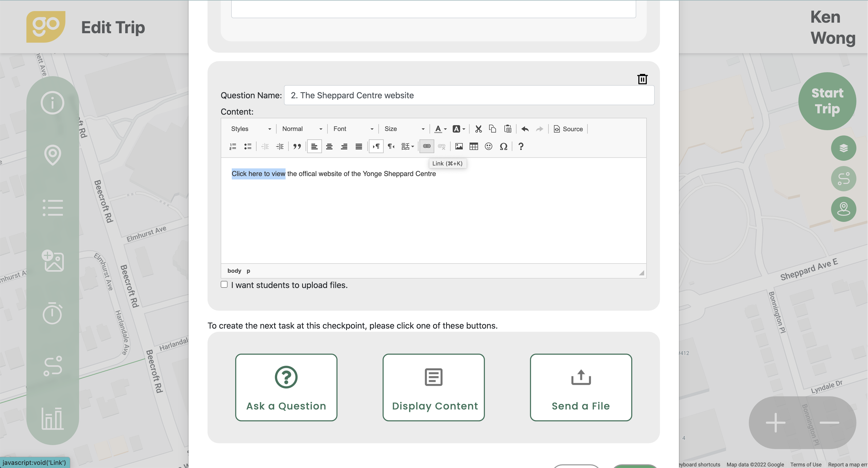Image resolution: width=868 pixels, height=468 pixels.
Task: Open the text color picker
Action: tap(440, 129)
